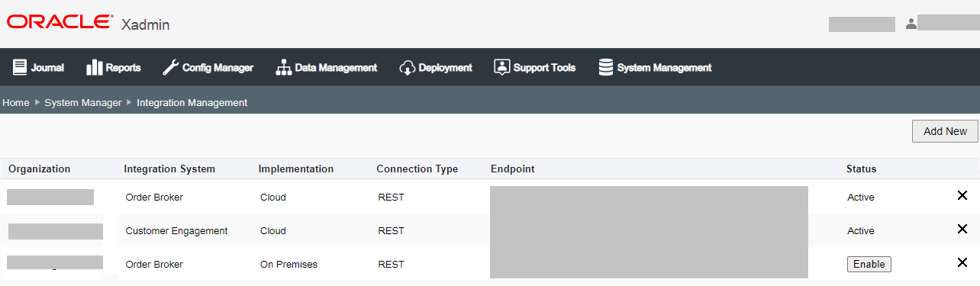Click the Add New button
The height and width of the screenshot is (286, 980).
point(945,131)
